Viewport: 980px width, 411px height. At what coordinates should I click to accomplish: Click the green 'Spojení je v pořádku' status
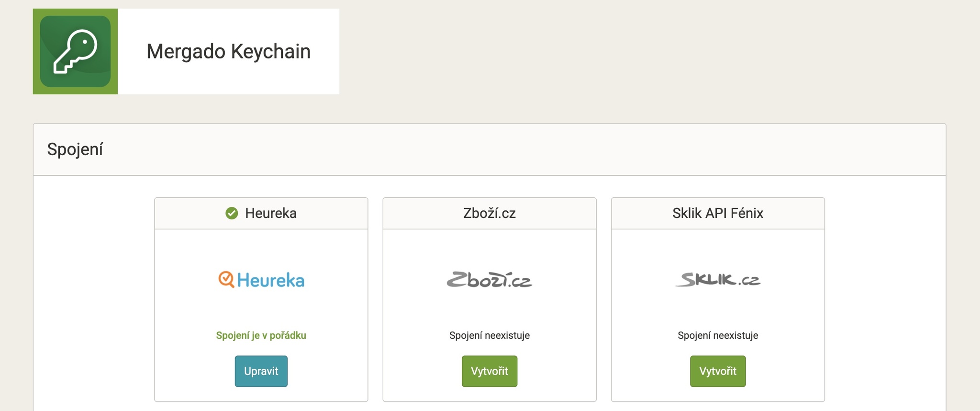pyautogui.click(x=261, y=335)
